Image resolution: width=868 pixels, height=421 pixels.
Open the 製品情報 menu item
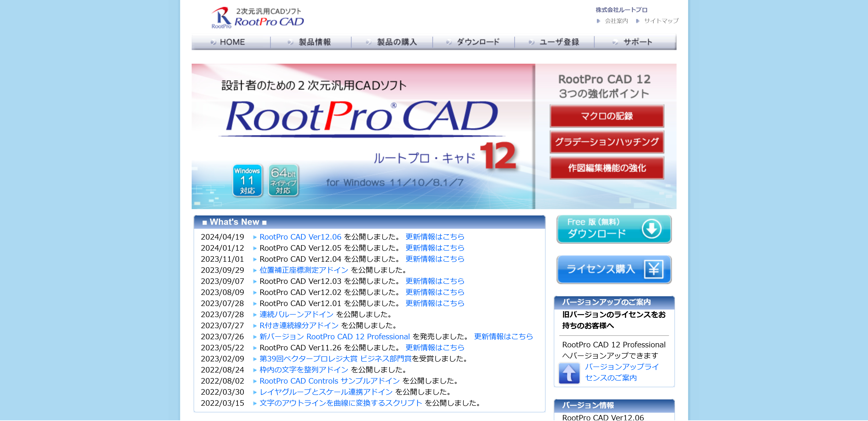[311, 42]
